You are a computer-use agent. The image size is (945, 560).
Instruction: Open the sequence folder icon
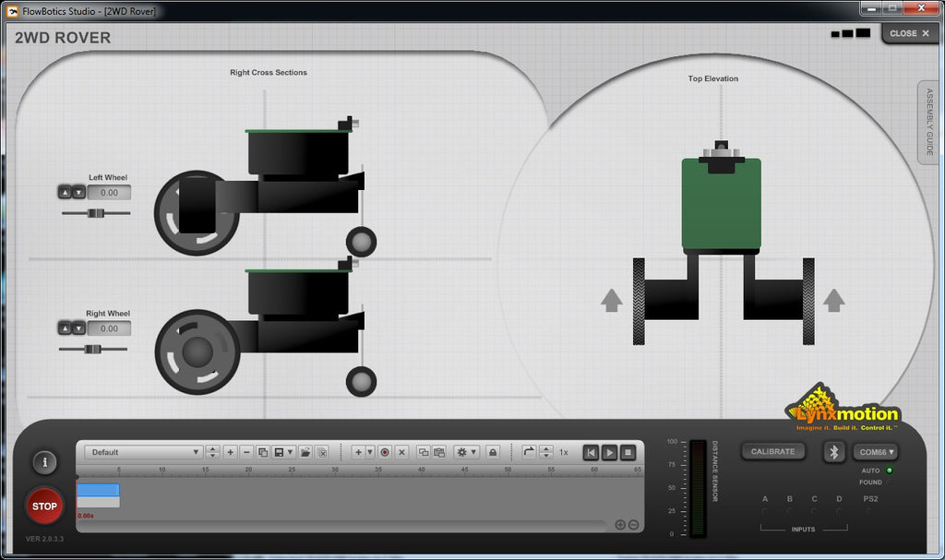tap(305, 452)
